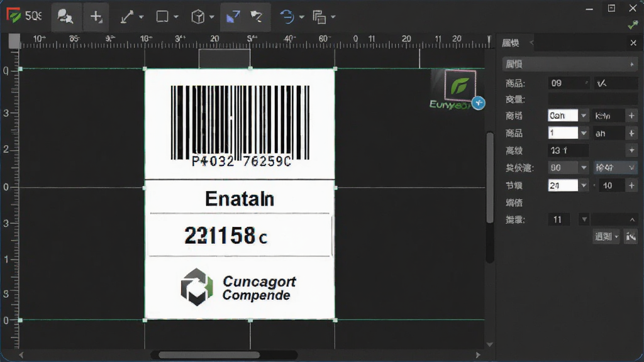Click plus button next to the Kiln field
Viewport: 644px width, 362px height.
tap(631, 116)
